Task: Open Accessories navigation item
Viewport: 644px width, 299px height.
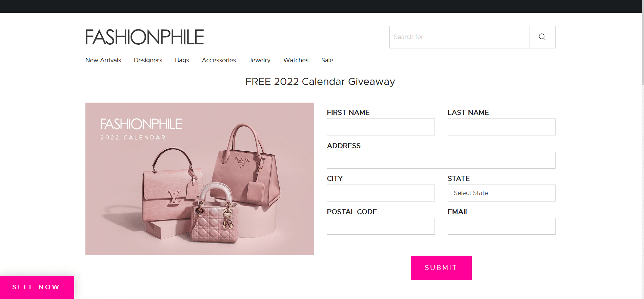Action: [x=219, y=60]
